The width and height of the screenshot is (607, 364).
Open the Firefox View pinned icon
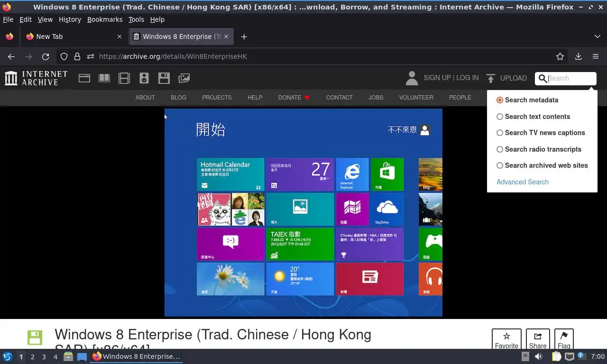(x=9, y=36)
